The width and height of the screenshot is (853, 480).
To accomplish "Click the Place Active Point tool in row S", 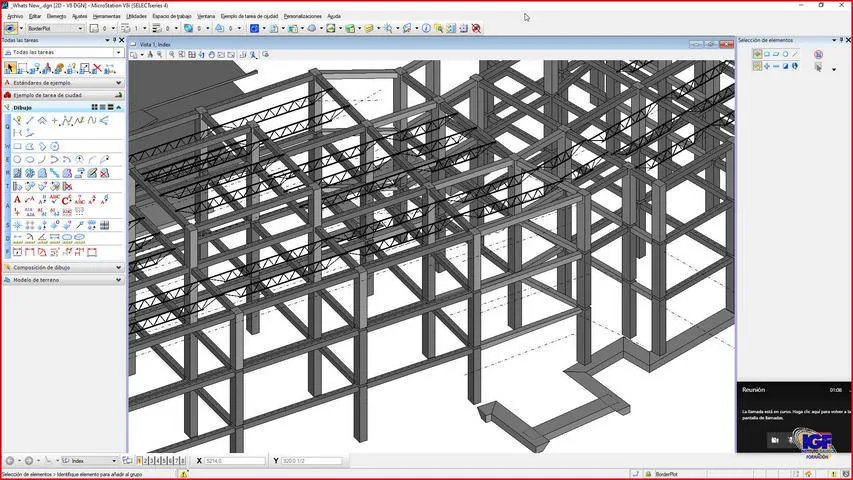I will click(x=18, y=225).
